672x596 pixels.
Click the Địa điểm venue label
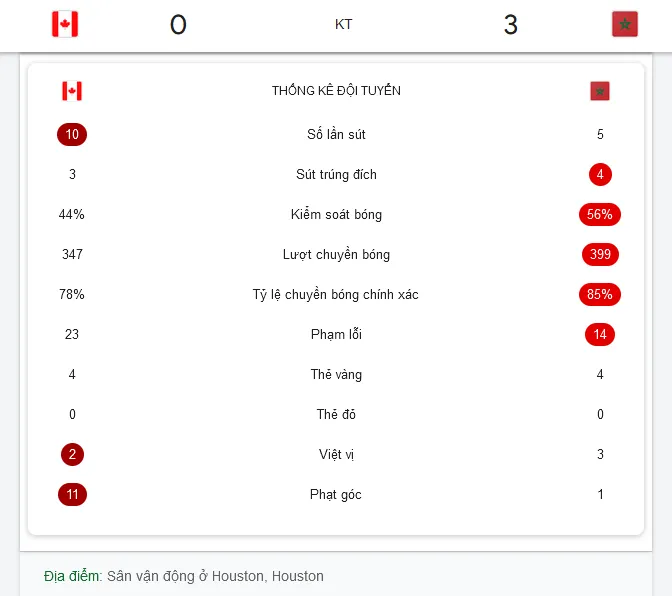click(x=73, y=576)
